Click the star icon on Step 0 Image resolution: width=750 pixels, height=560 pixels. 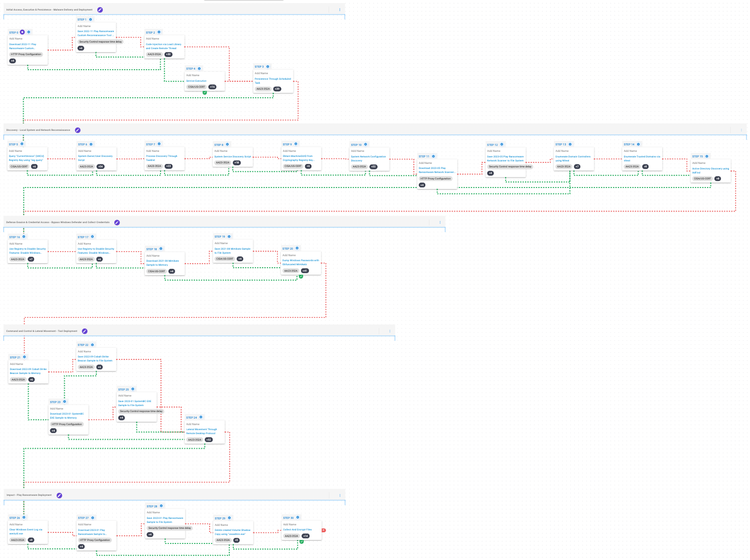pyautogui.click(x=22, y=32)
